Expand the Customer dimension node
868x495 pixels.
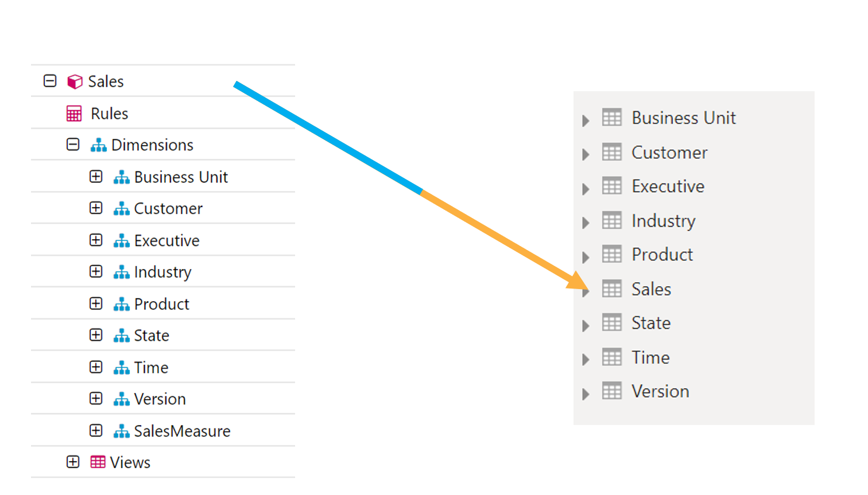pyautogui.click(x=96, y=208)
